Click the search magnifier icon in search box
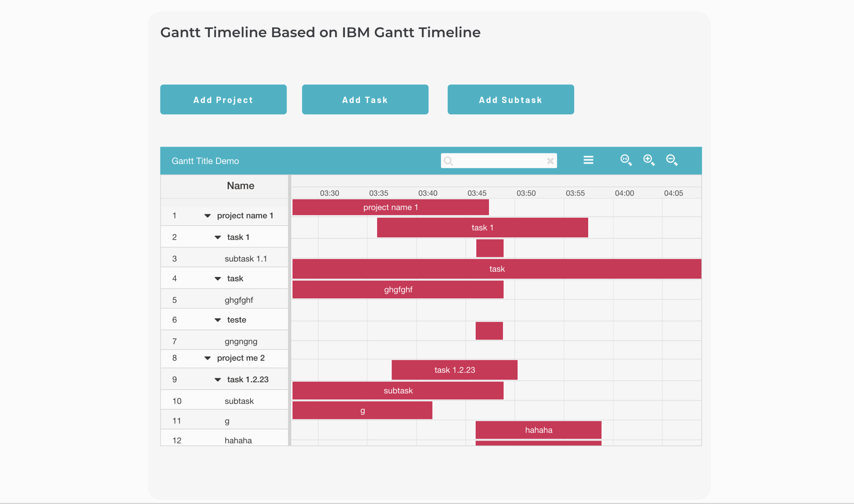The height and width of the screenshot is (504, 854). 448,161
